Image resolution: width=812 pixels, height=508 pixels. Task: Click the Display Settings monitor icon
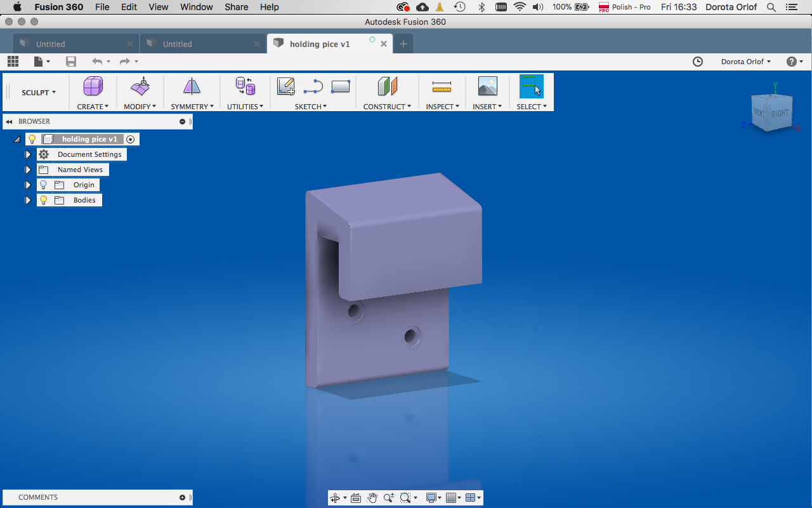(431, 498)
